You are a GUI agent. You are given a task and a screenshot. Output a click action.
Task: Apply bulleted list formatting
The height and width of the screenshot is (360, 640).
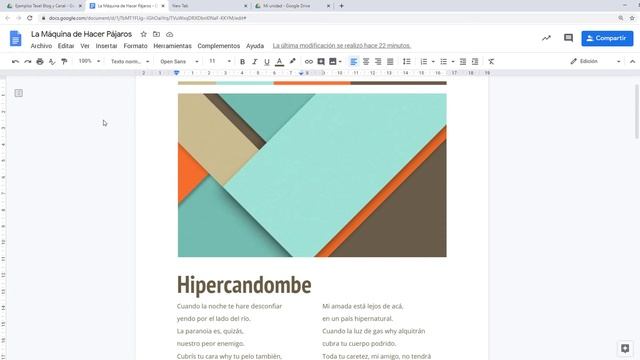[x=443, y=62]
